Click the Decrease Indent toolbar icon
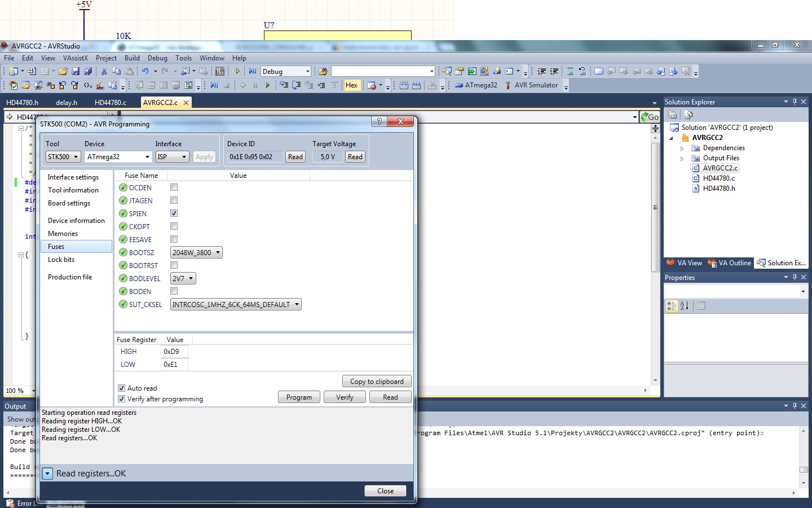This screenshot has width=812, height=508. click(541, 71)
